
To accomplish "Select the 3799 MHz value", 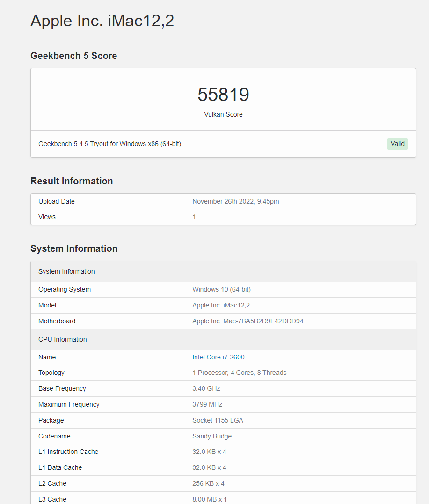I will click(207, 404).
